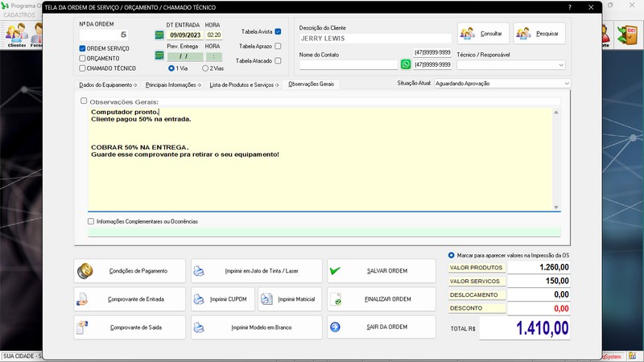Open Dados do Equipamento tab
This screenshot has height=362, width=644.
point(108,85)
